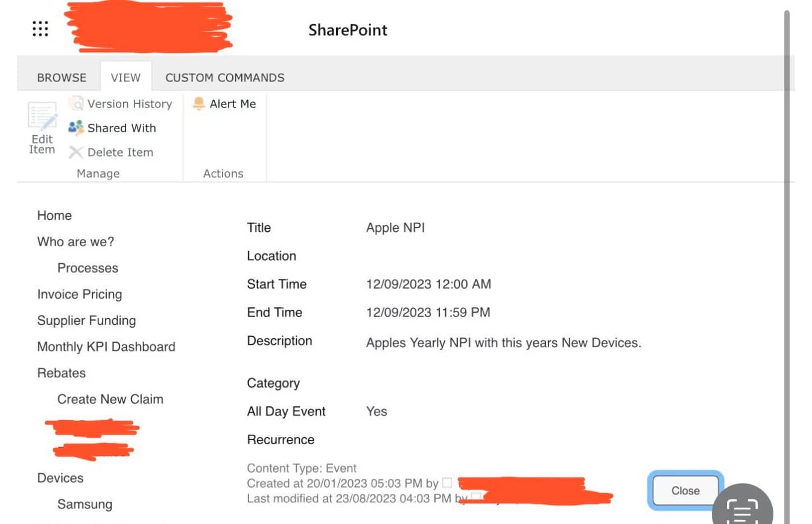This screenshot has width=812, height=524.
Task: Open Samsung under Devices
Action: point(84,504)
